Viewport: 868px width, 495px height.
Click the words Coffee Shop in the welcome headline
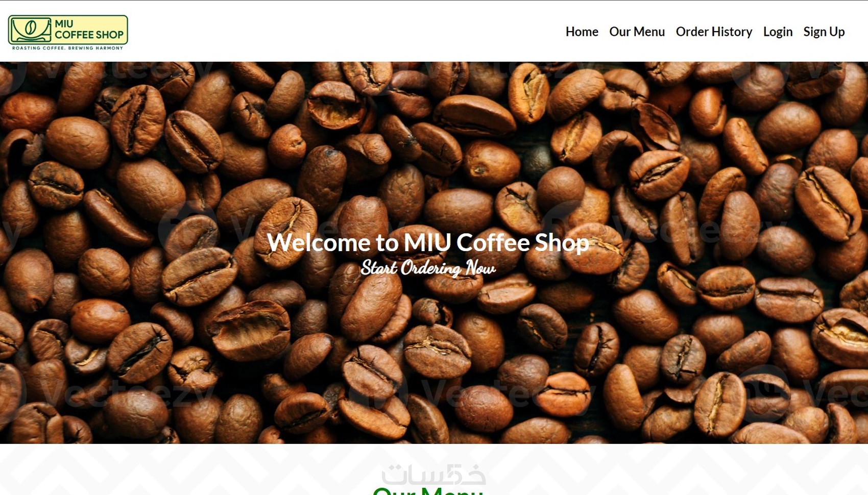click(523, 242)
